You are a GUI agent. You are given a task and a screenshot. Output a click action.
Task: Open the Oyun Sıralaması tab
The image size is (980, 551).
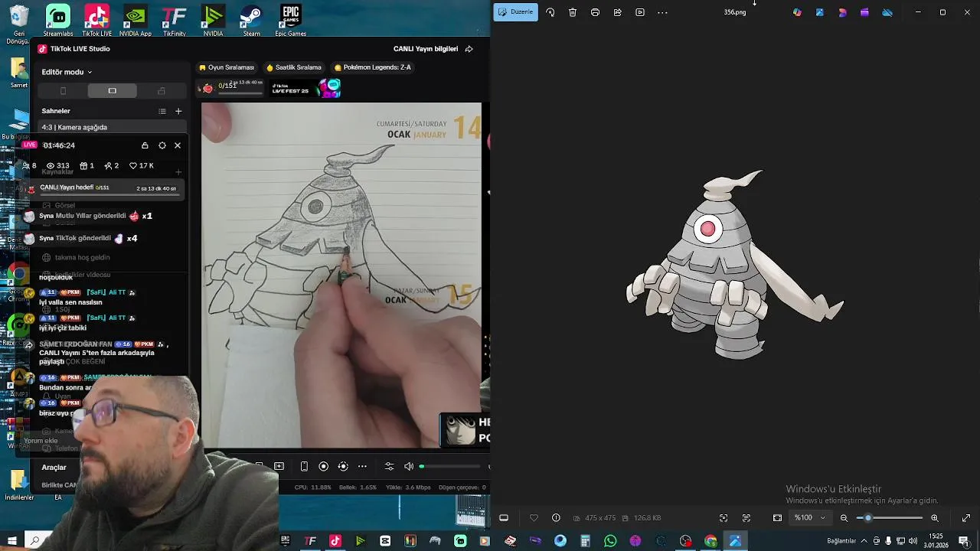227,67
